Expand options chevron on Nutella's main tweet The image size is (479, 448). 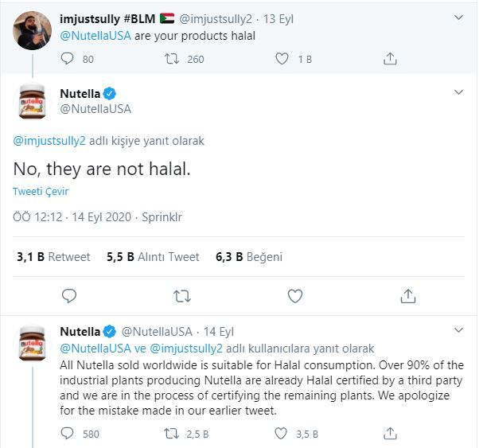(458, 93)
